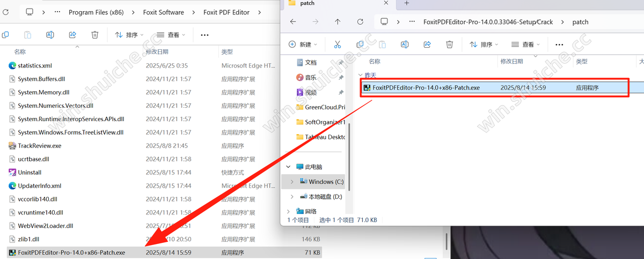Expand Local Disk (D:) in sidebar
The image size is (644, 259).
(x=291, y=197)
